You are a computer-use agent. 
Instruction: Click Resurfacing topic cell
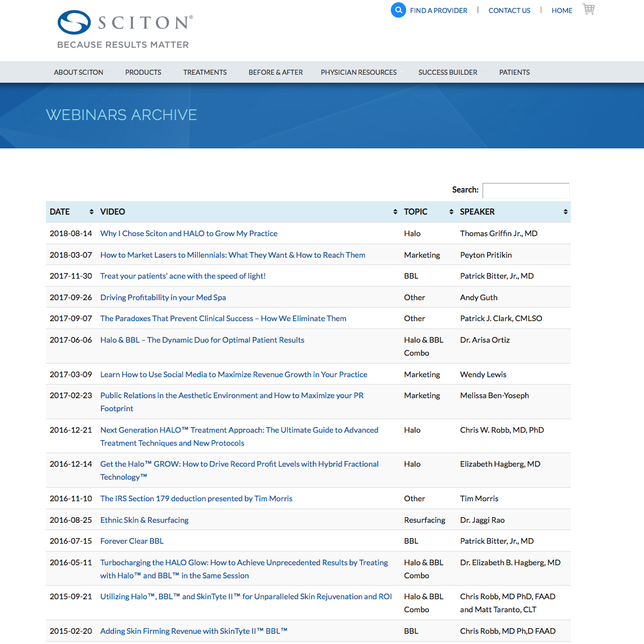click(x=425, y=520)
